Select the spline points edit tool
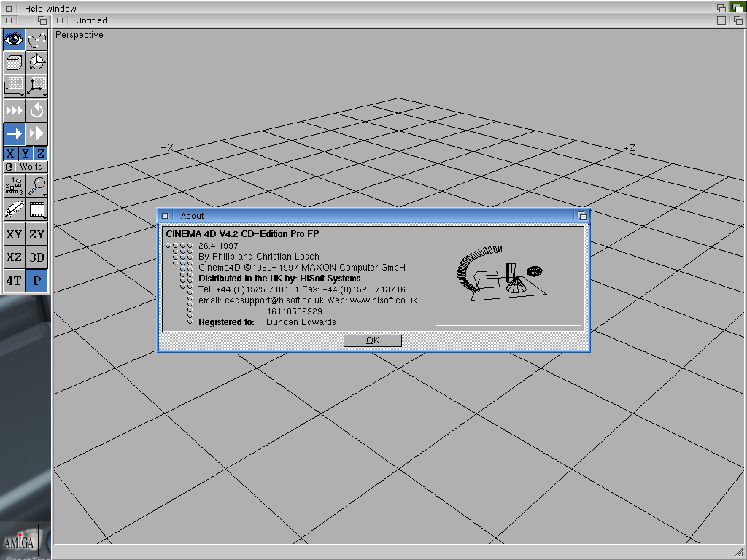Screen dimensions: 747x560 click(36, 39)
